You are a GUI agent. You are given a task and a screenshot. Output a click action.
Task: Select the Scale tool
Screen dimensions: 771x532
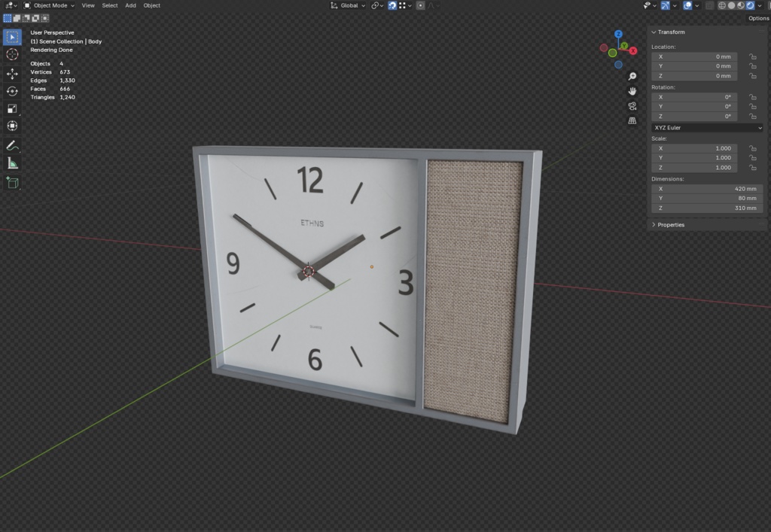pos(12,108)
